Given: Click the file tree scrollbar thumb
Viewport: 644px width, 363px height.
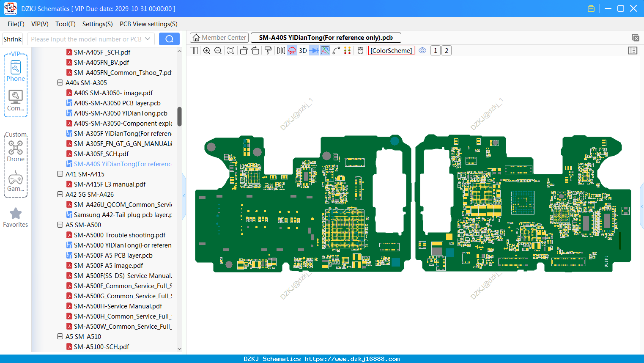Looking at the screenshot, I should point(179,116).
